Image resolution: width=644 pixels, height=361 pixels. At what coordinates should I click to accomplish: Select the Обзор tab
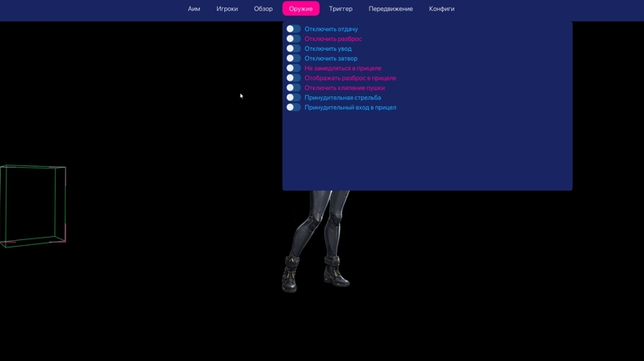tap(263, 9)
